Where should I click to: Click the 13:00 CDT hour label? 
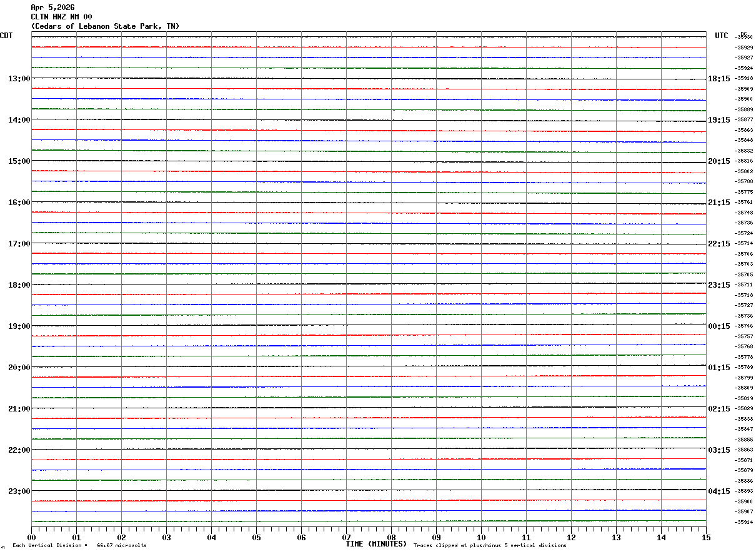(x=19, y=79)
